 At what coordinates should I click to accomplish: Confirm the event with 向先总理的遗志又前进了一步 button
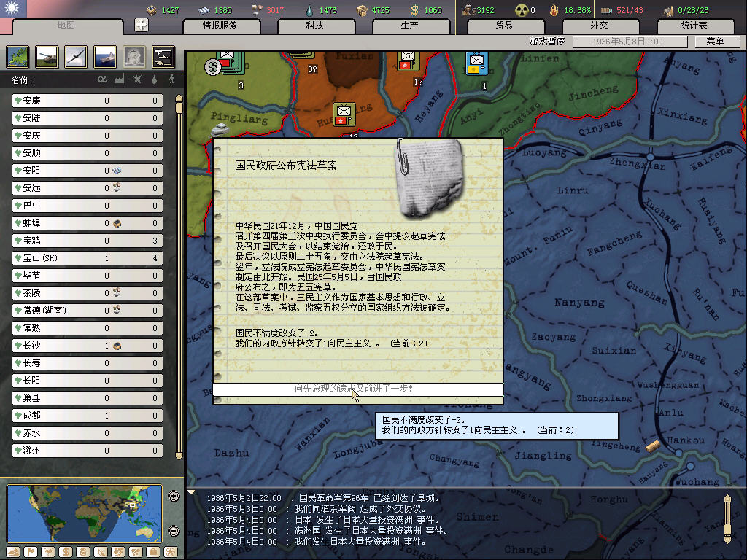(358, 389)
